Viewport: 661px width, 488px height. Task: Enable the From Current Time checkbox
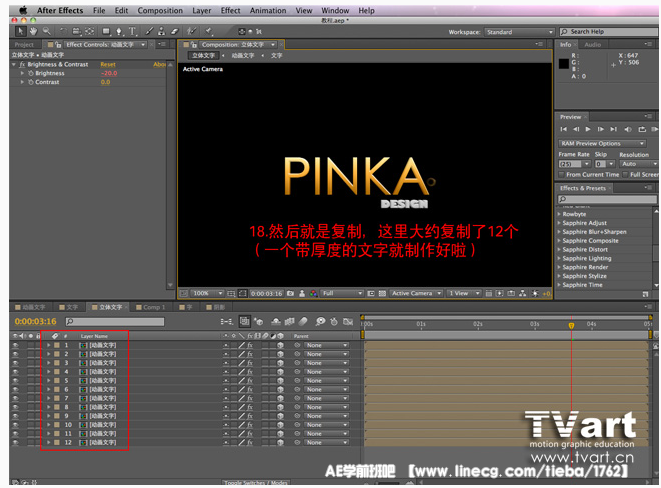coord(561,174)
